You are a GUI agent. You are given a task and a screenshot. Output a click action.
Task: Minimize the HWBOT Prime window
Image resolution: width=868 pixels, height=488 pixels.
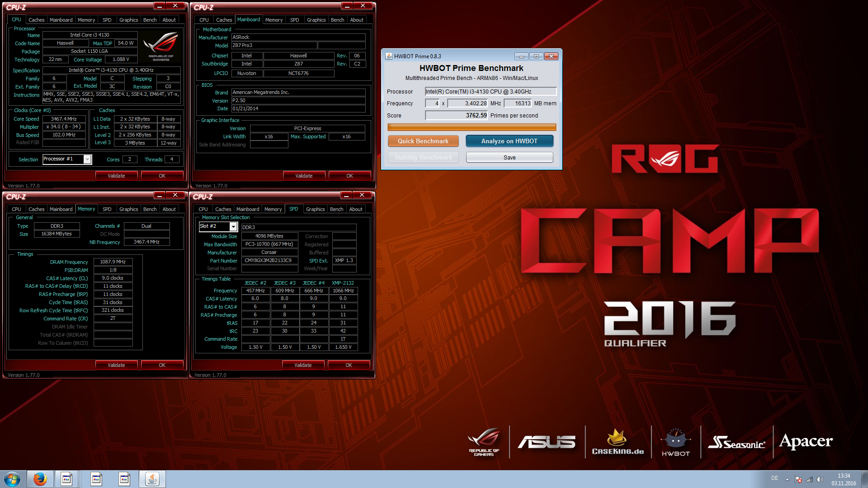pos(521,56)
